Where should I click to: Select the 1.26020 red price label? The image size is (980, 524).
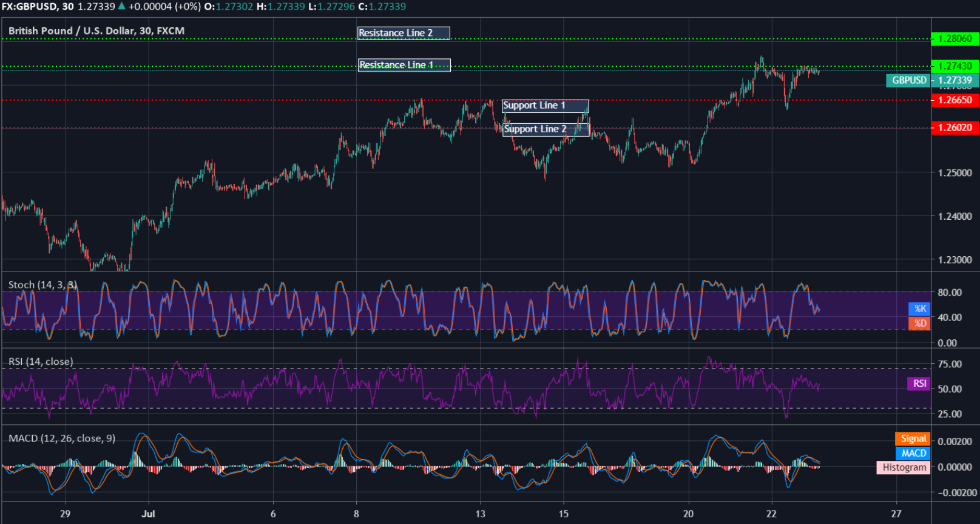tap(955, 128)
